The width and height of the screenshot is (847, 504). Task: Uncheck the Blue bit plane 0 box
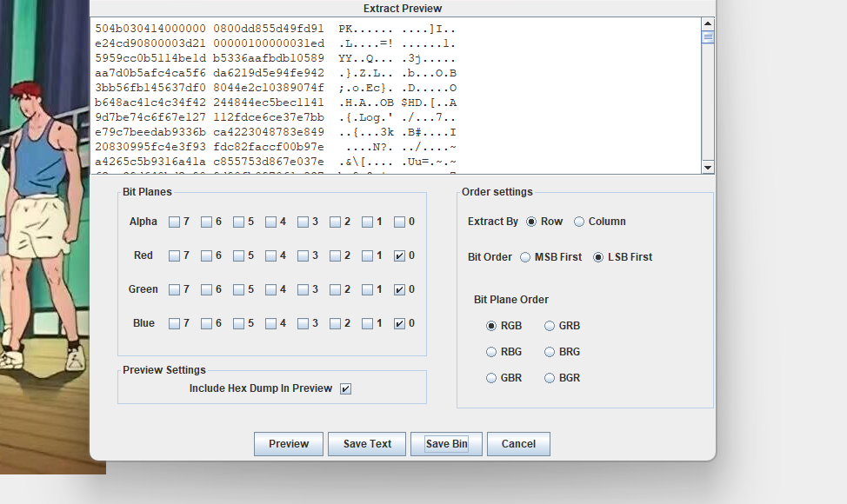[399, 323]
